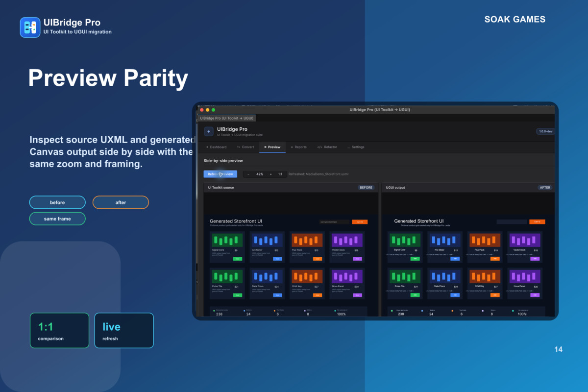Click the 'Side-by-side preview' heading

point(223,160)
